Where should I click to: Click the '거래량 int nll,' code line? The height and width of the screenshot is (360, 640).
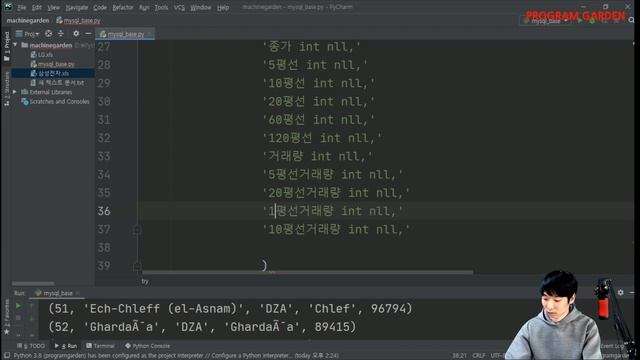coord(318,156)
